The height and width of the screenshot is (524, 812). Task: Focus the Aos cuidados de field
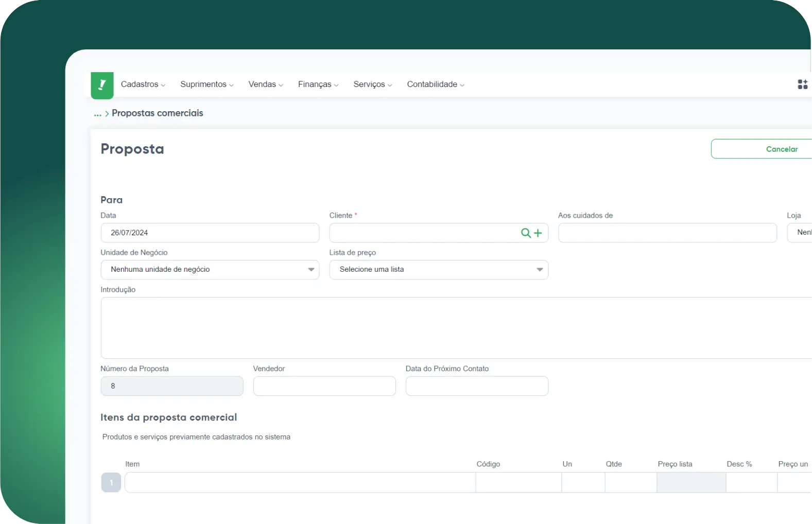[667, 233]
